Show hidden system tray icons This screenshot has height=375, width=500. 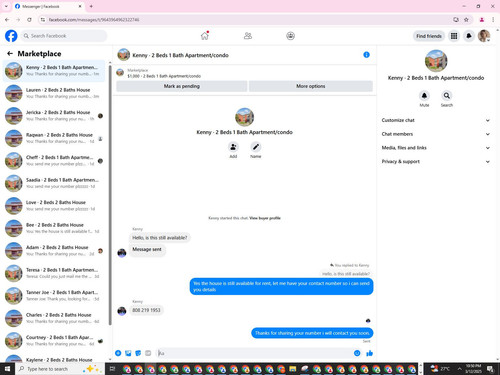pos(459,369)
